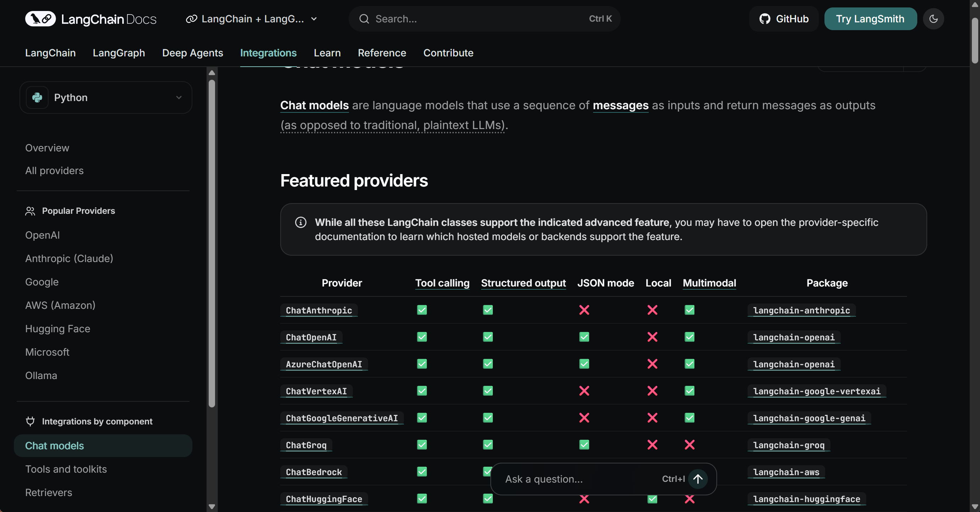
Task: Click the Tool calling column header link
Action: (x=442, y=283)
